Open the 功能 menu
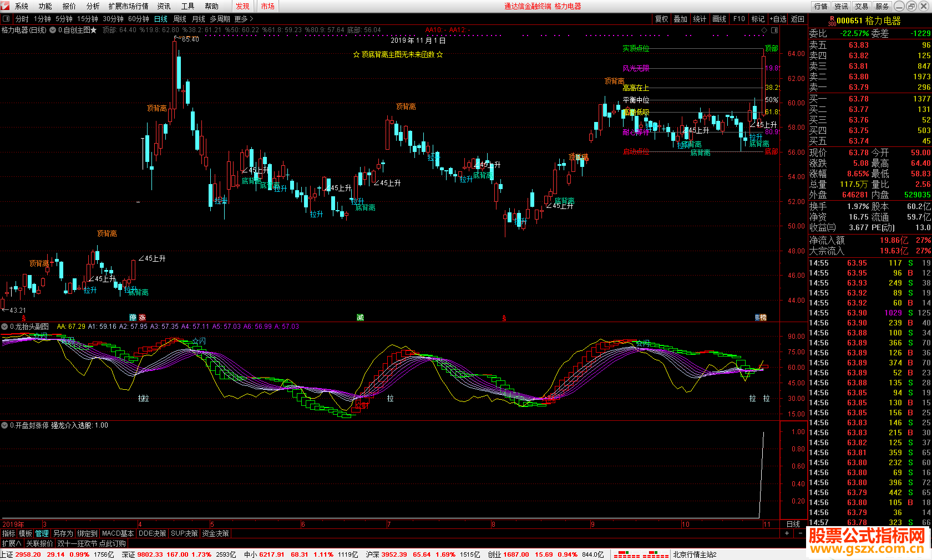 [x=45, y=6]
